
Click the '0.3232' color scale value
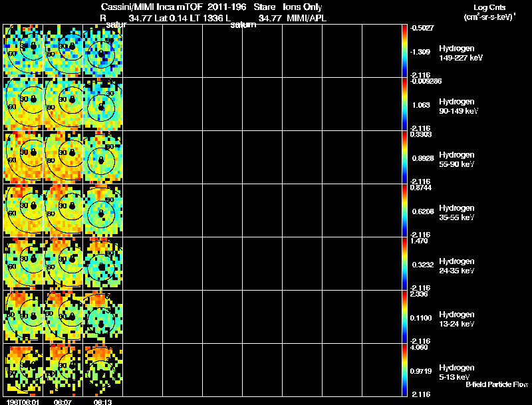tap(423, 265)
